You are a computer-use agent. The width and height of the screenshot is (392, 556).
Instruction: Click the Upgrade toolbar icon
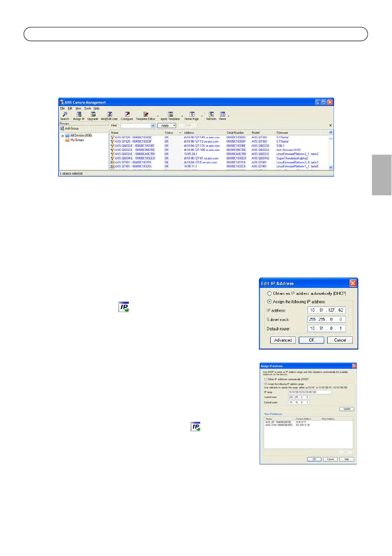(93, 116)
